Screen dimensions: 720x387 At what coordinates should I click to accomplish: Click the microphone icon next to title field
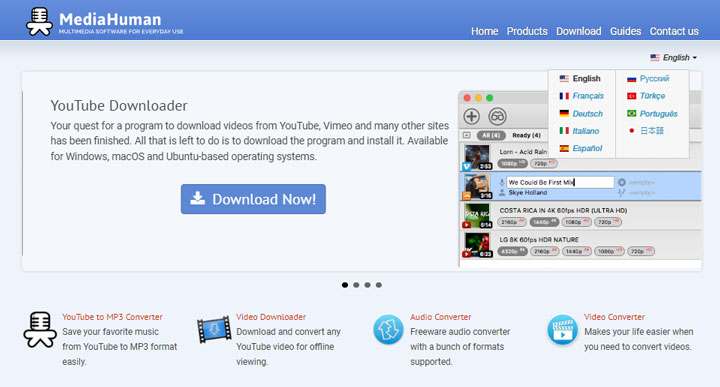pos(501,183)
